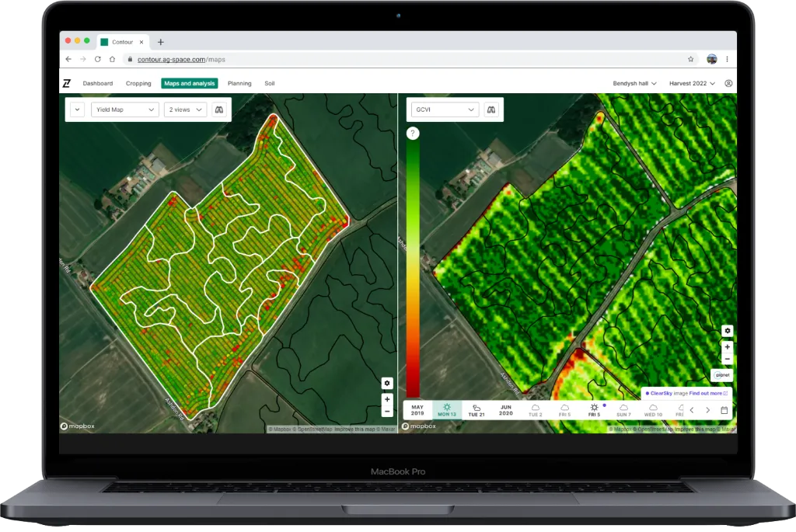Select the Contour browser tab

point(122,42)
